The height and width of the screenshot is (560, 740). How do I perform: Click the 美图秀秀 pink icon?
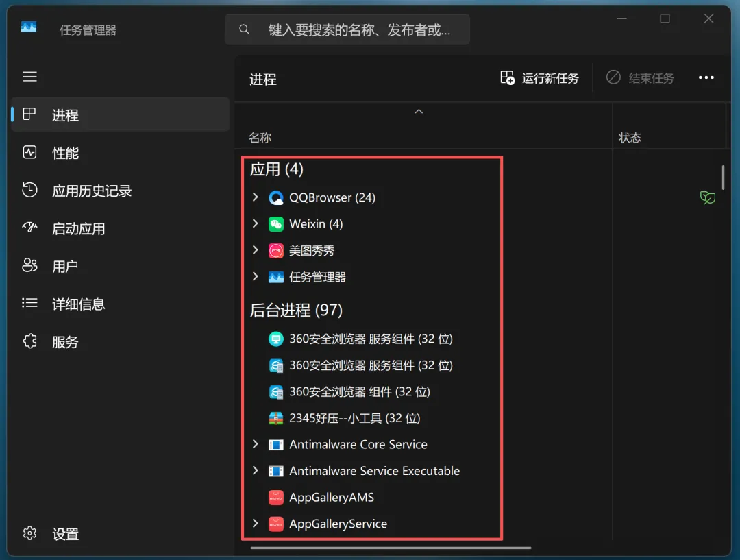(276, 250)
